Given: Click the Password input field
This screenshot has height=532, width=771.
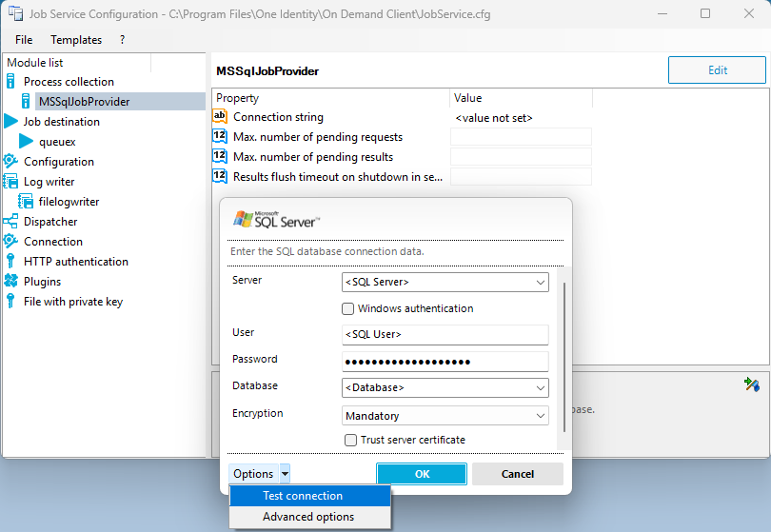Looking at the screenshot, I should 445,362.
